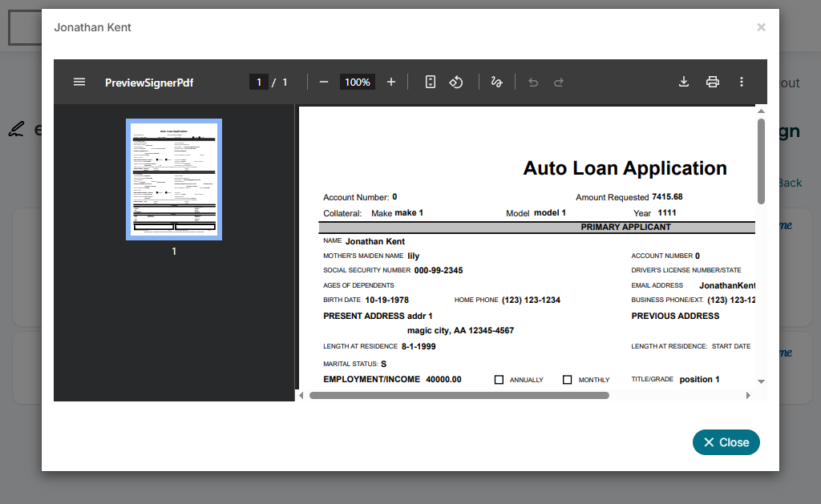Click the zoom in plus icon

pyautogui.click(x=391, y=82)
